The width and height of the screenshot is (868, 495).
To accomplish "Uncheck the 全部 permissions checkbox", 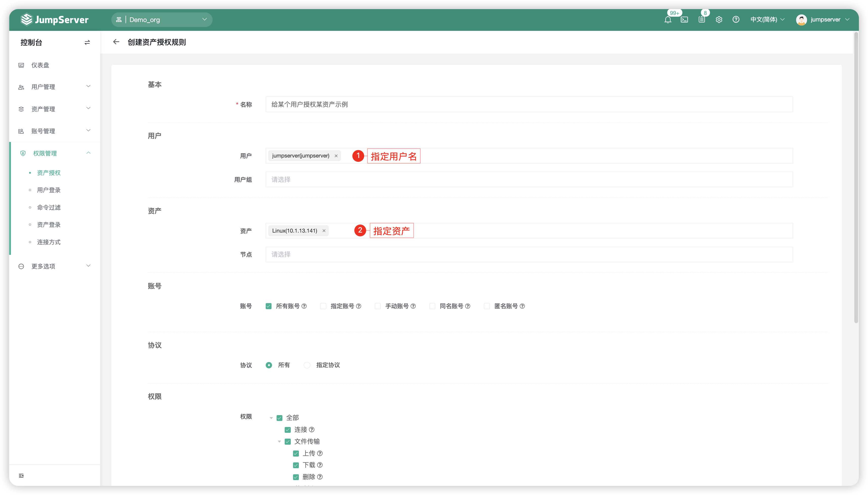I will point(280,418).
